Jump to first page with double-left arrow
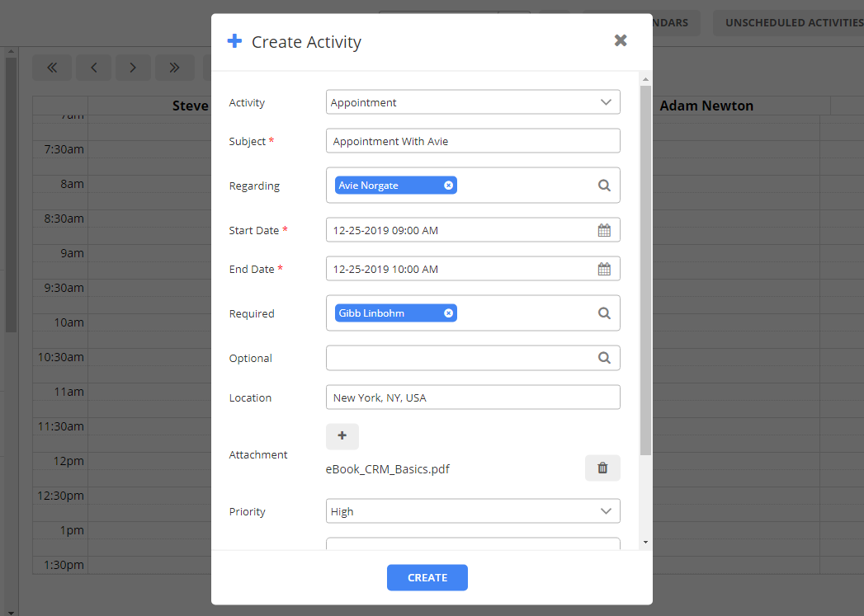The height and width of the screenshot is (616, 864). 52,67
